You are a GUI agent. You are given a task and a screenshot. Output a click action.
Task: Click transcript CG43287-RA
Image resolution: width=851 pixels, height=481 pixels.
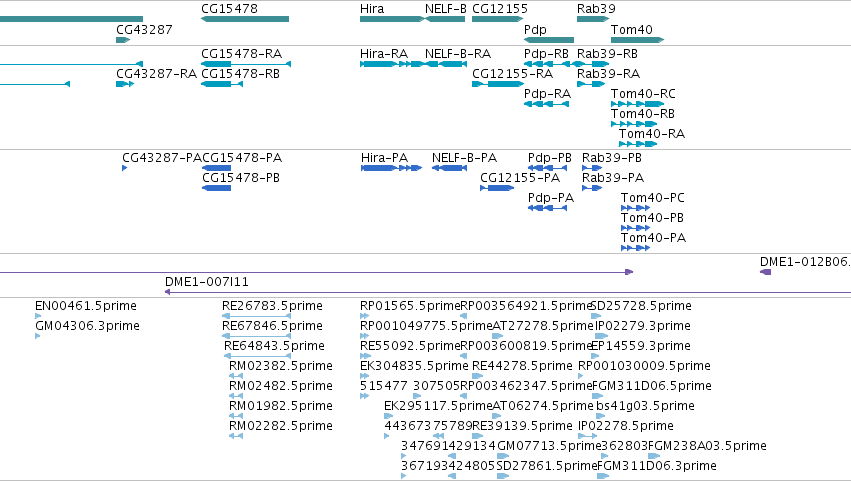125,84
